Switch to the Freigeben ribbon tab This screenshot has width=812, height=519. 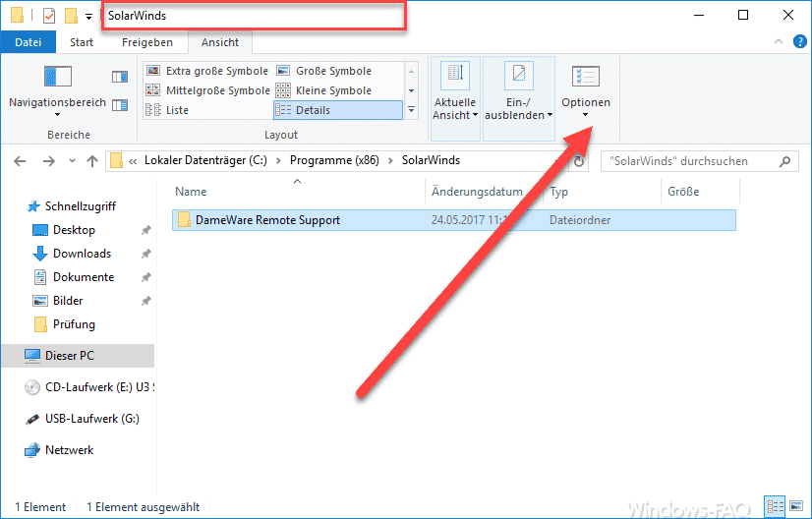147,42
